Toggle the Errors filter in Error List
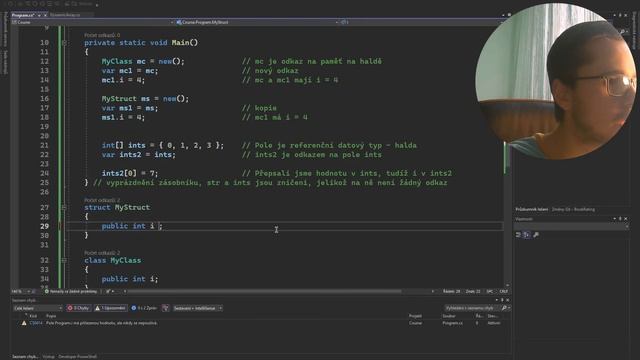The image size is (640, 360). pyautogui.click(x=78, y=308)
